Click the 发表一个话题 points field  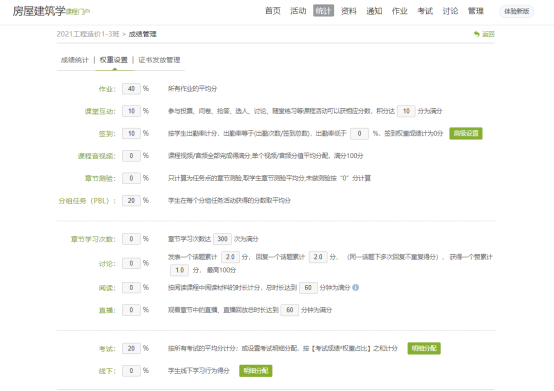[230, 257]
